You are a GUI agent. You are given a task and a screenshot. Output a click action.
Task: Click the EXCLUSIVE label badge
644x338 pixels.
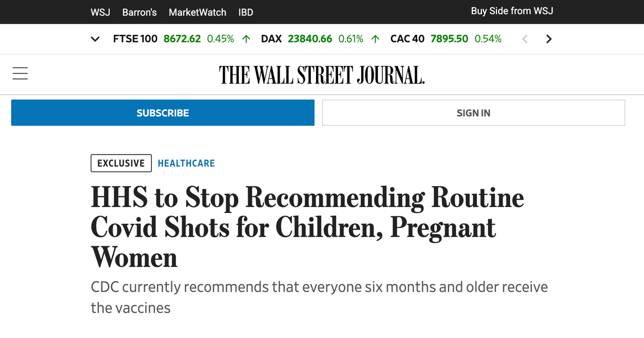click(x=121, y=163)
